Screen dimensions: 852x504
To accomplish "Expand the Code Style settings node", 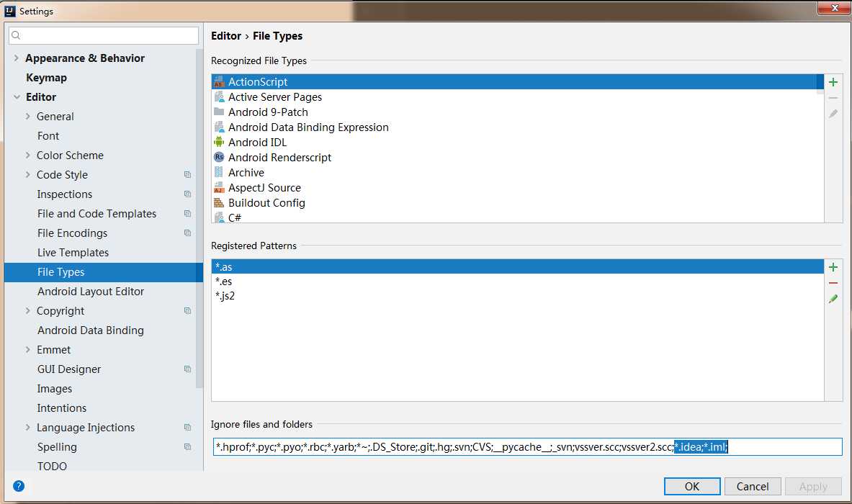I will (x=28, y=175).
